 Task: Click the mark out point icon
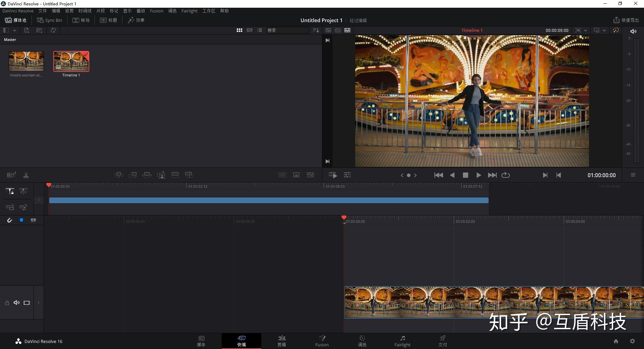point(558,175)
